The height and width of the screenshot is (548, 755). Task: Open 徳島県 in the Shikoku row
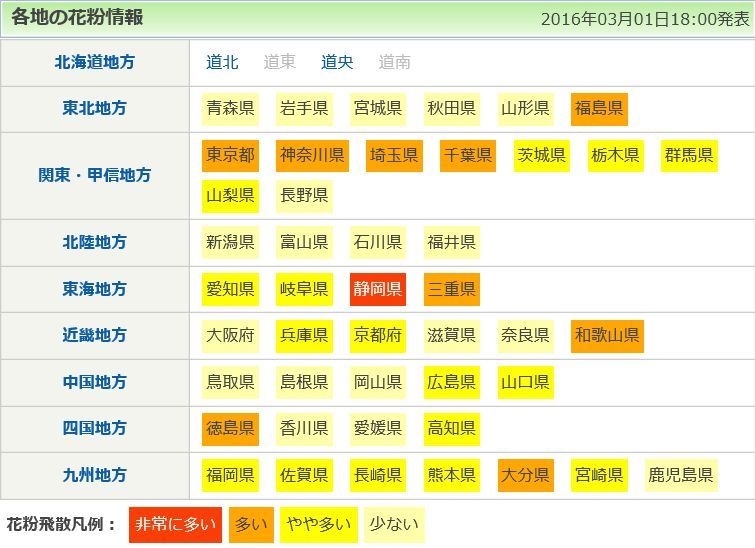click(230, 428)
